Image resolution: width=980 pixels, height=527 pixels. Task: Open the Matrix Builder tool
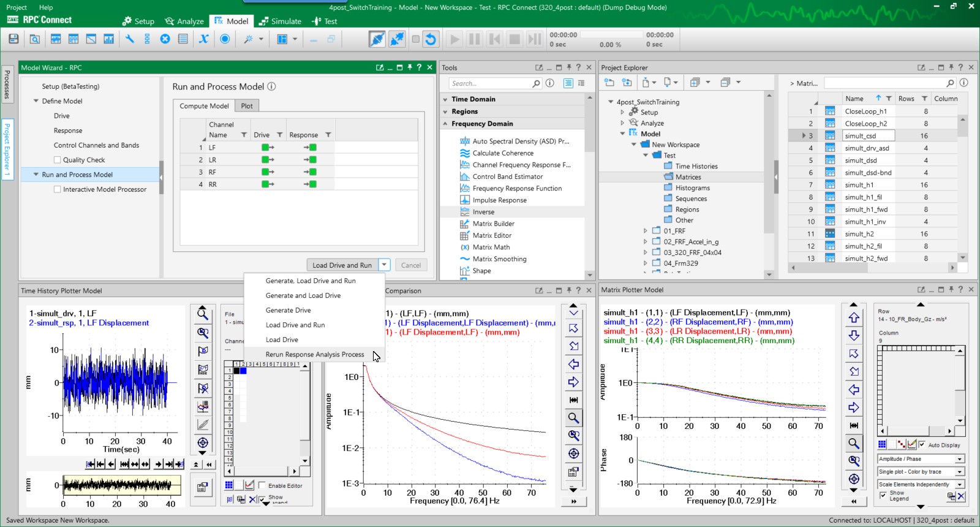tap(493, 224)
